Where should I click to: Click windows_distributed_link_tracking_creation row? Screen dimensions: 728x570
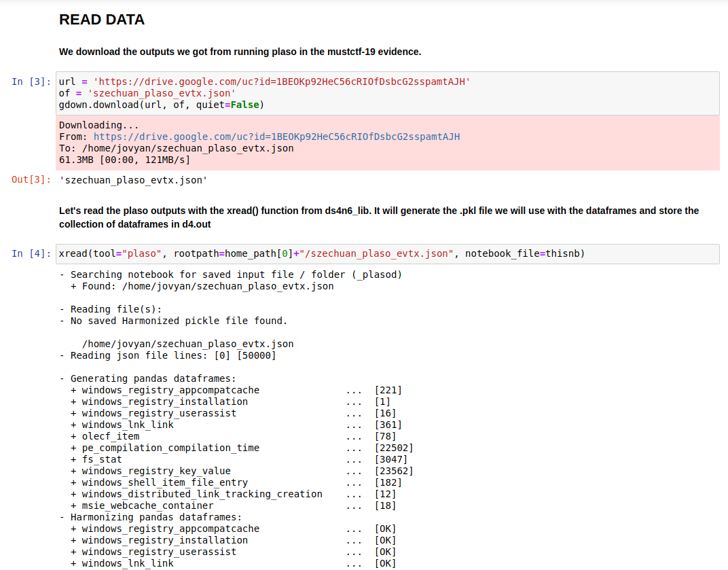pyautogui.click(x=234, y=495)
